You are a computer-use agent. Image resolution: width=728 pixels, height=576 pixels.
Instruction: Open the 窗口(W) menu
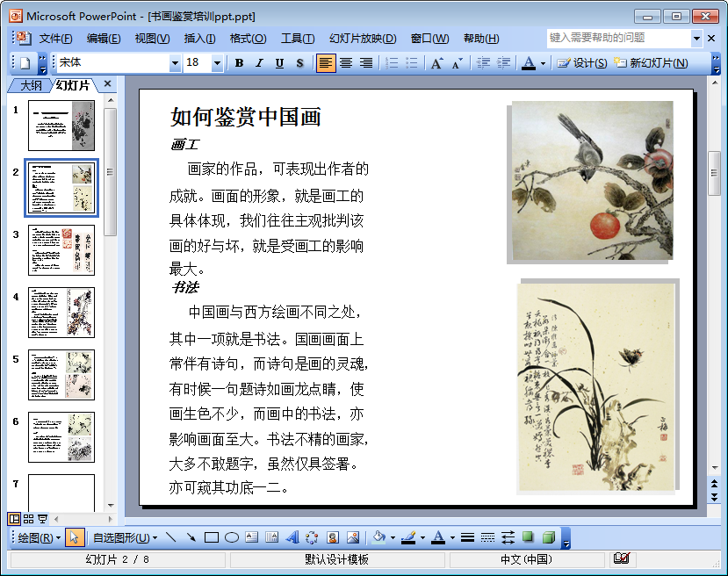(430, 39)
